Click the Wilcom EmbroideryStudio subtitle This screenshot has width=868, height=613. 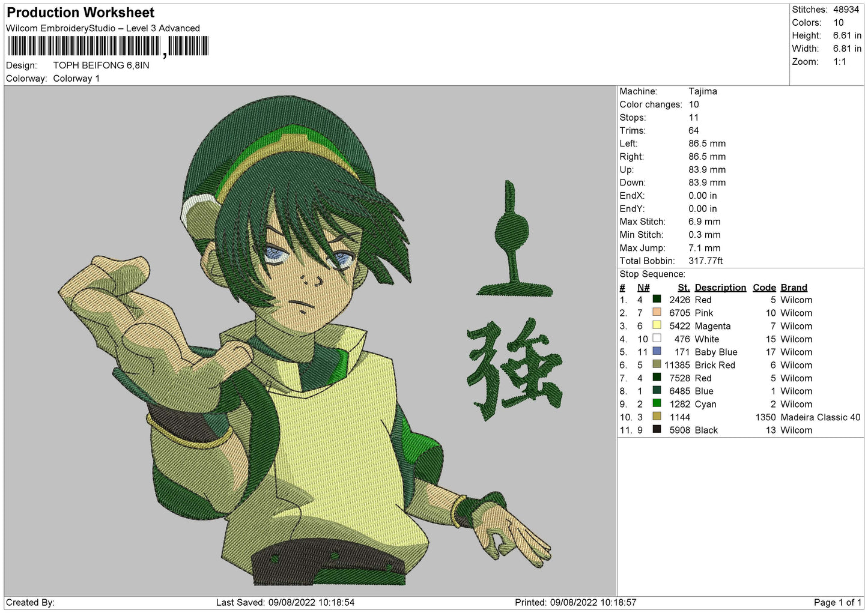pos(103,28)
